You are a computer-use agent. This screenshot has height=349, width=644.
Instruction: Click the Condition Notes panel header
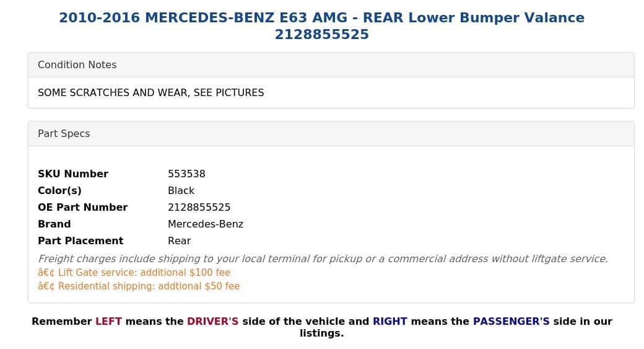[77, 64]
